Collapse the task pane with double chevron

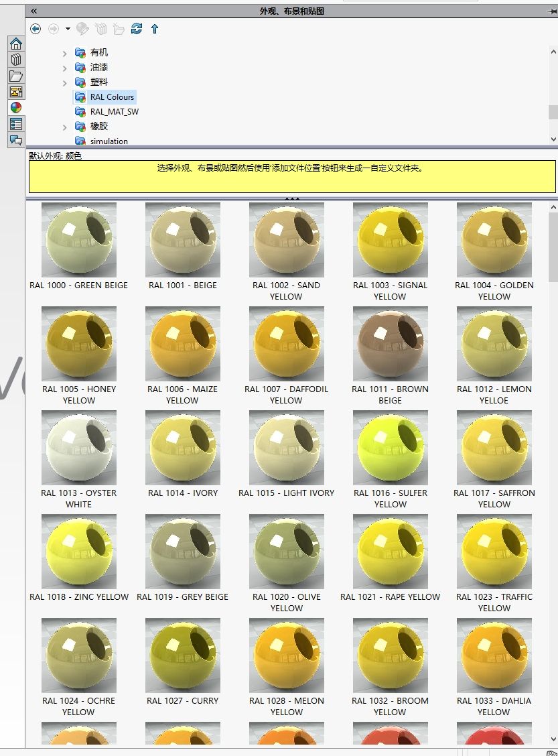click(33, 11)
